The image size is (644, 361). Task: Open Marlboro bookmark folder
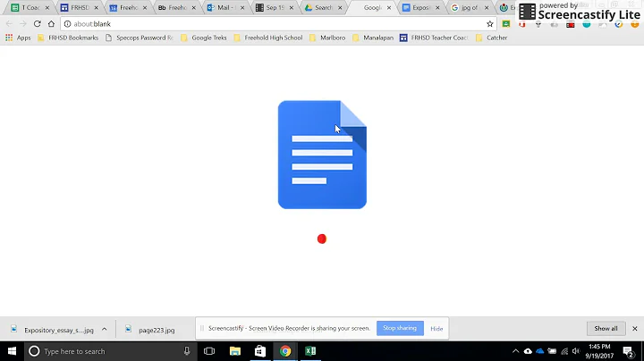pos(327,38)
